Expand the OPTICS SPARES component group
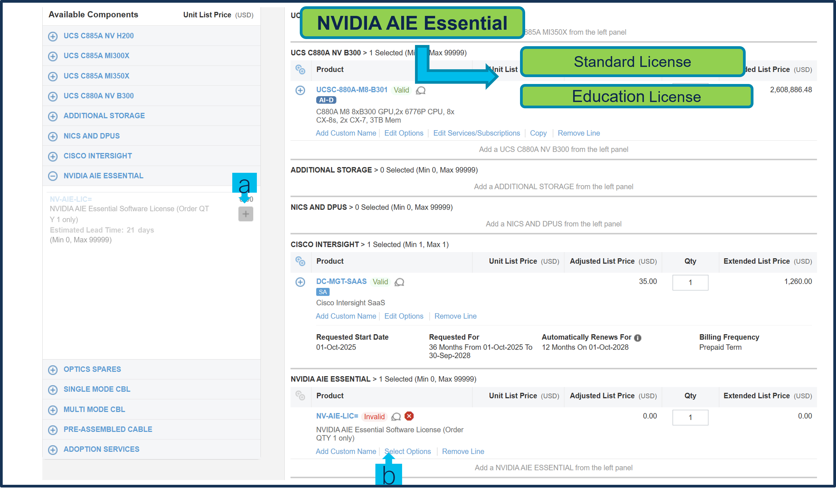The image size is (836, 504). click(x=53, y=370)
